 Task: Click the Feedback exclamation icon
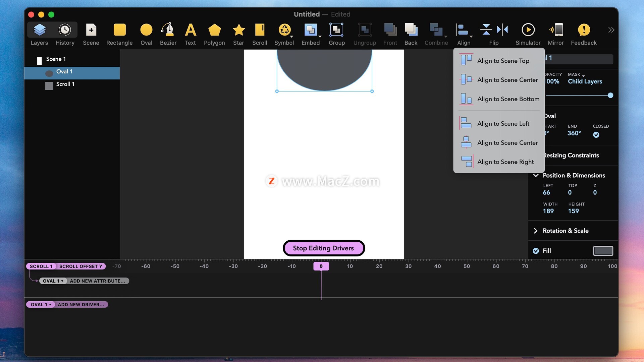[584, 30]
